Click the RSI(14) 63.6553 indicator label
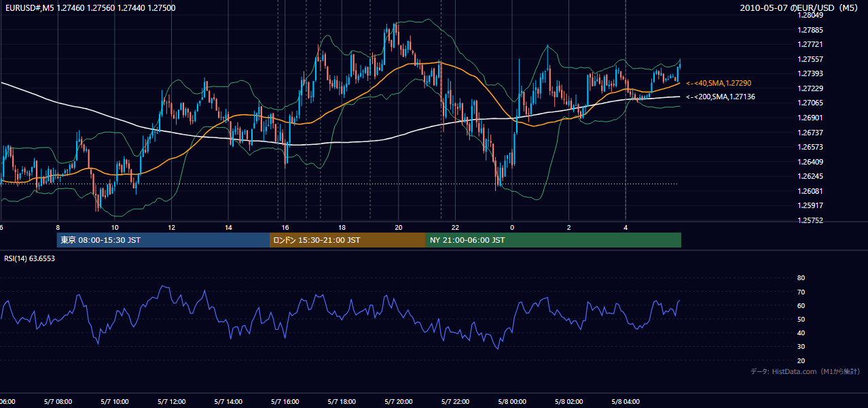868x408 pixels. 30,258
